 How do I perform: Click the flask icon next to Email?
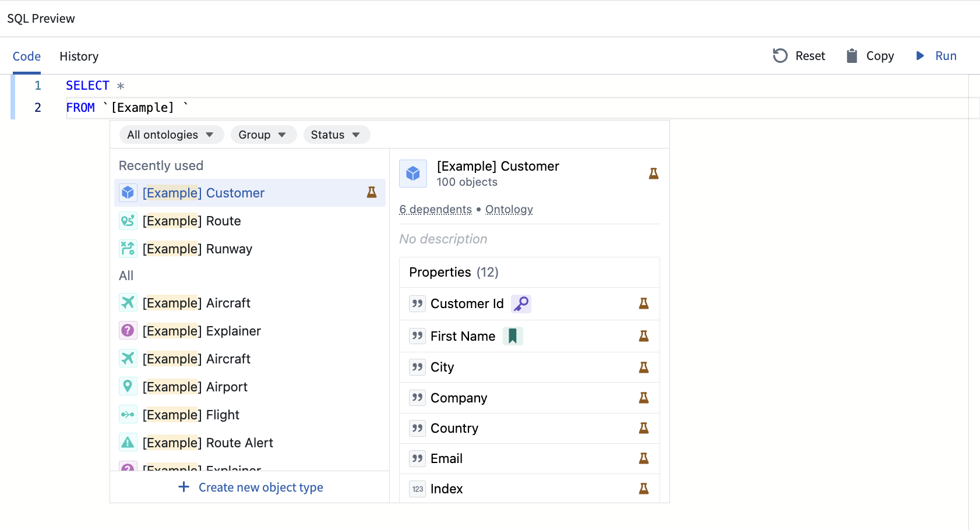[x=644, y=458]
